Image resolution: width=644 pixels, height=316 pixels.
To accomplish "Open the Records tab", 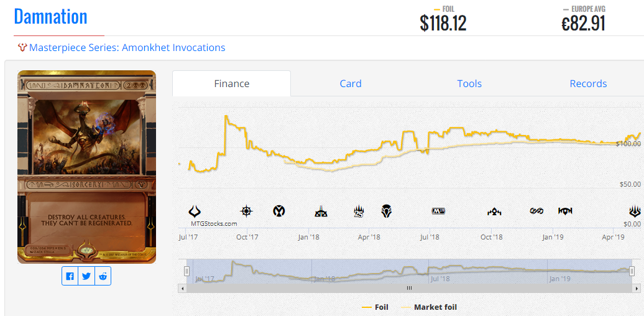I will [x=588, y=83].
